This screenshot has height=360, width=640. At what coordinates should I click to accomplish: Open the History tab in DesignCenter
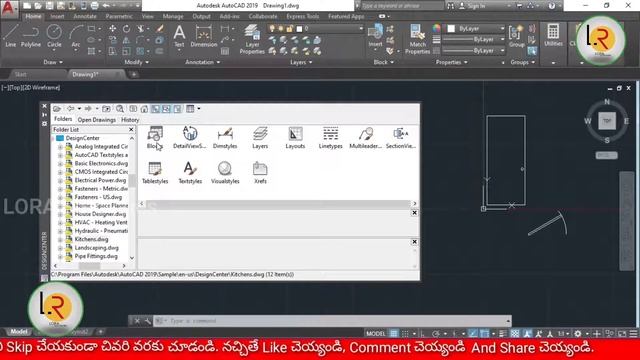130,120
